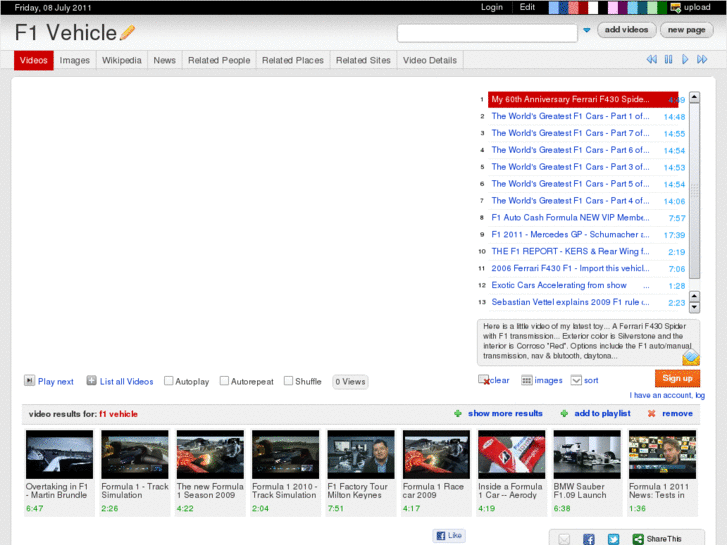Click the search input field
This screenshot has width=727, height=545.
pyautogui.click(x=487, y=33)
